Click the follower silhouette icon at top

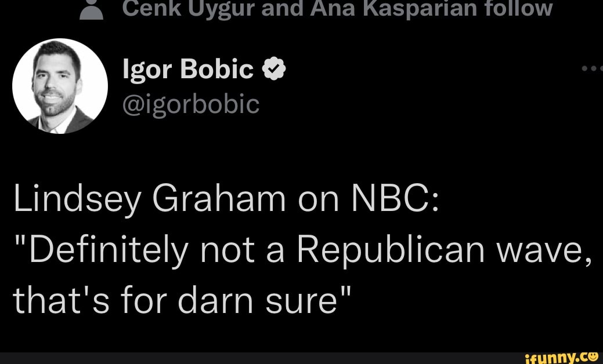point(91,8)
